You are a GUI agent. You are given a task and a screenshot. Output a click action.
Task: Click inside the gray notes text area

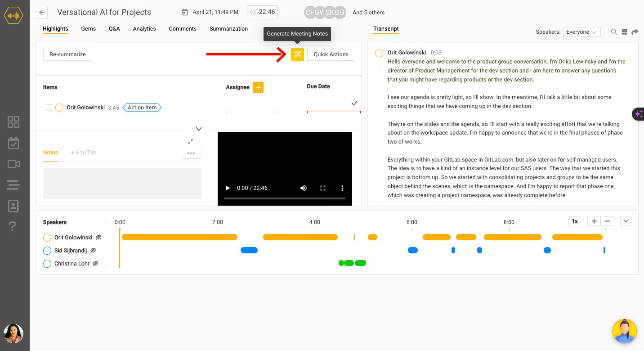click(122, 184)
